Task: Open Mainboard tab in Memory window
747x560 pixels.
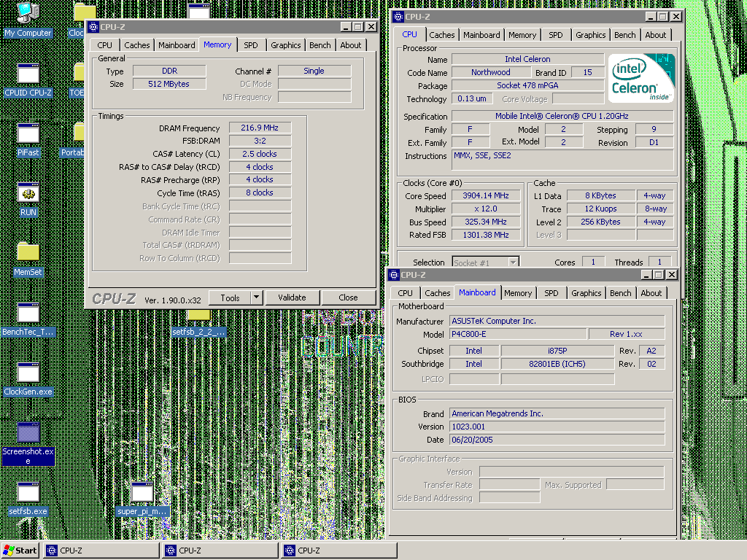Action: pyautogui.click(x=177, y=45)
